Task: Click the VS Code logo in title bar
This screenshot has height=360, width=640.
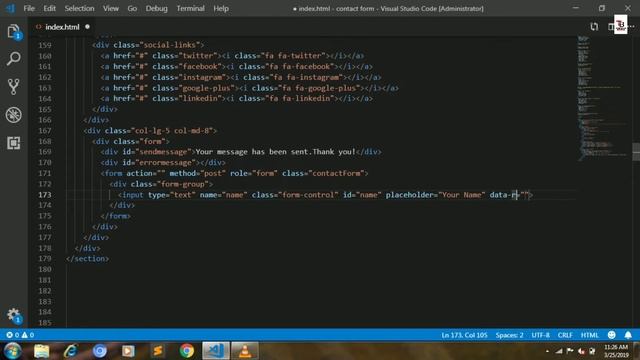Action: pyautogui.click(x=10, y=8)
